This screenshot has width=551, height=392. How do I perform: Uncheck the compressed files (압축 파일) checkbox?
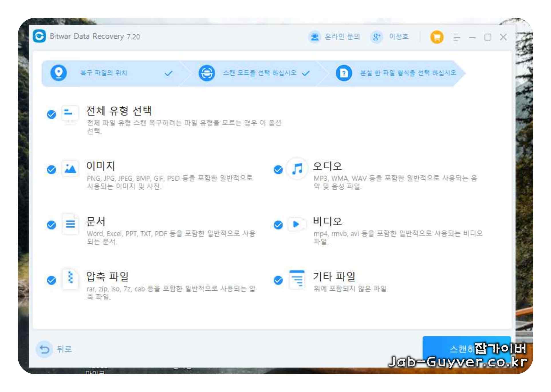pos(52,280)
